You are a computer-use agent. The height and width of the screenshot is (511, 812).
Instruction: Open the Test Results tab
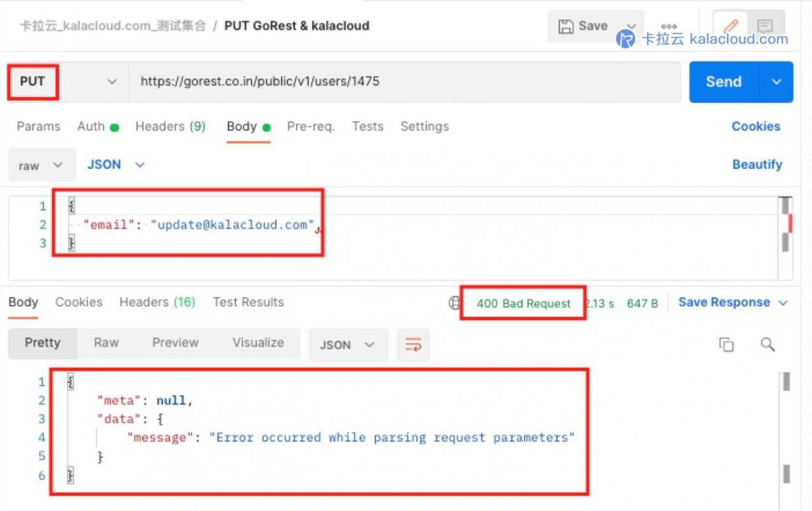[x=248, y=302]
